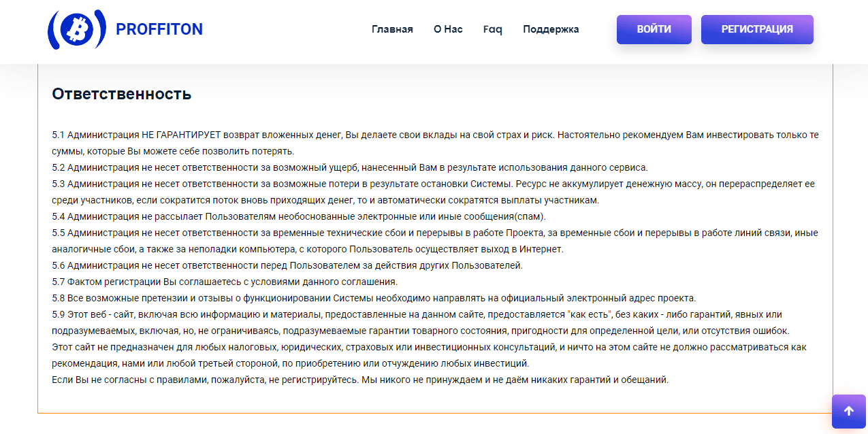Open the Faq navigation link
The height and width of the screenshot is (434, 868).
(x=492, y=29)
